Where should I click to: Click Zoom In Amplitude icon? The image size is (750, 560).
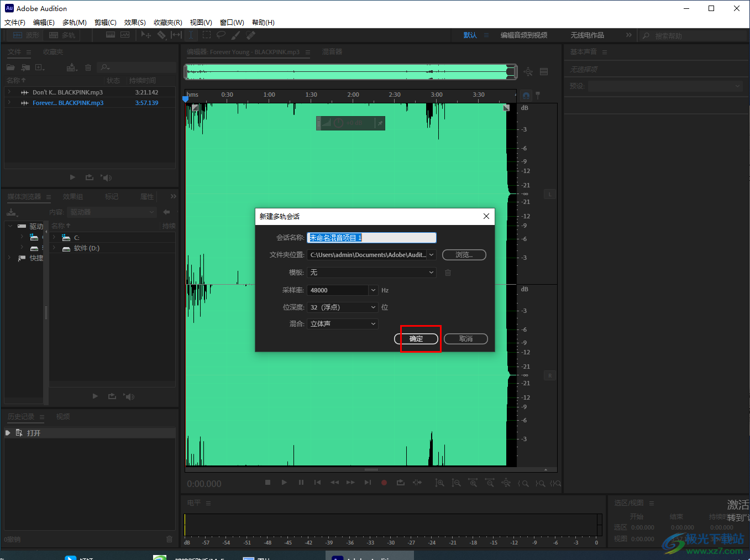(439, 483)
